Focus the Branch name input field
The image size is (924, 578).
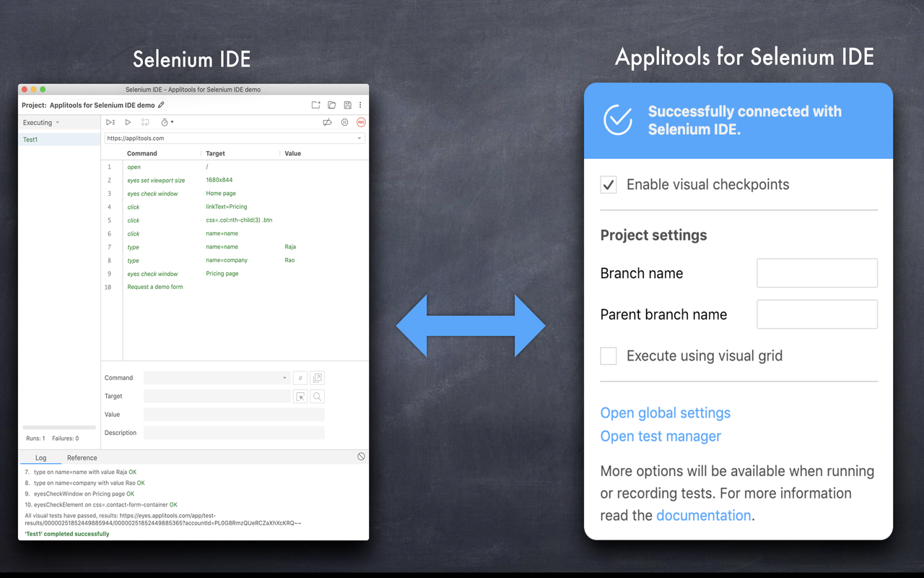click(817, 273)
